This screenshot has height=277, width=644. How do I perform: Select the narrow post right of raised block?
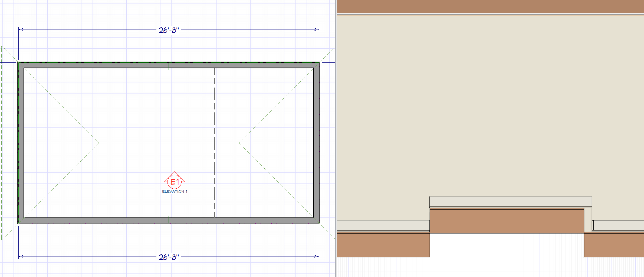tap(587, 220)
